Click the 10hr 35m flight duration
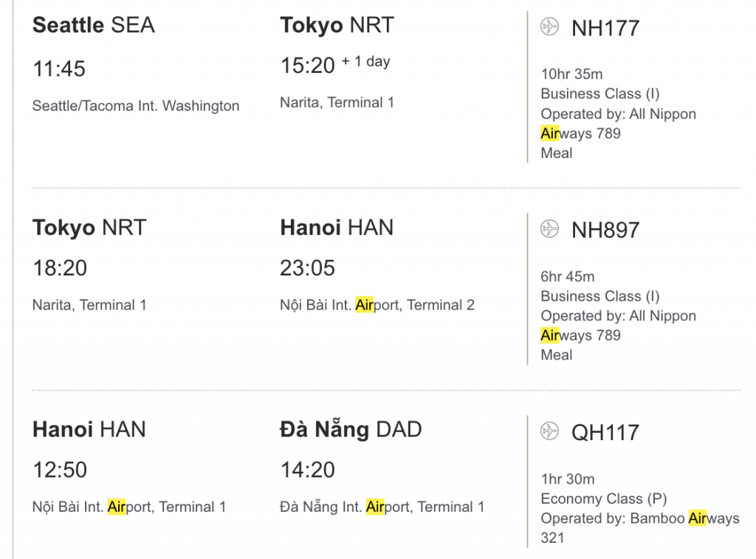The image size is (756, 559). (571, 74)
